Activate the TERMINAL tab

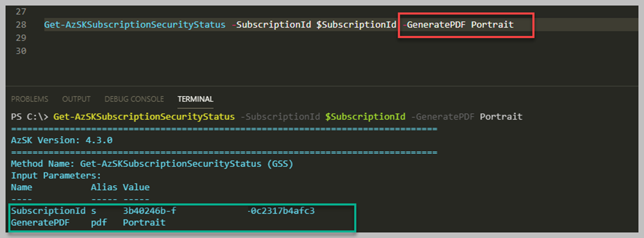point(196,99)
